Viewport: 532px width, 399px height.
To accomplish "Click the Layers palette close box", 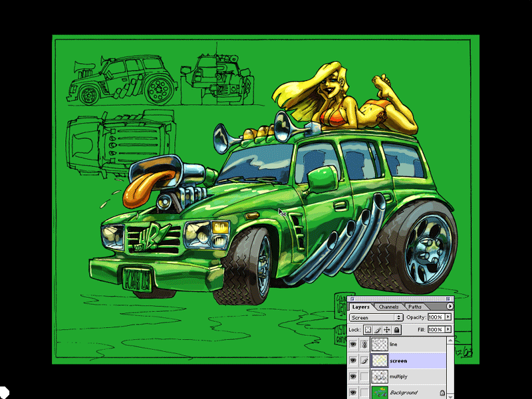I will 352,299.
